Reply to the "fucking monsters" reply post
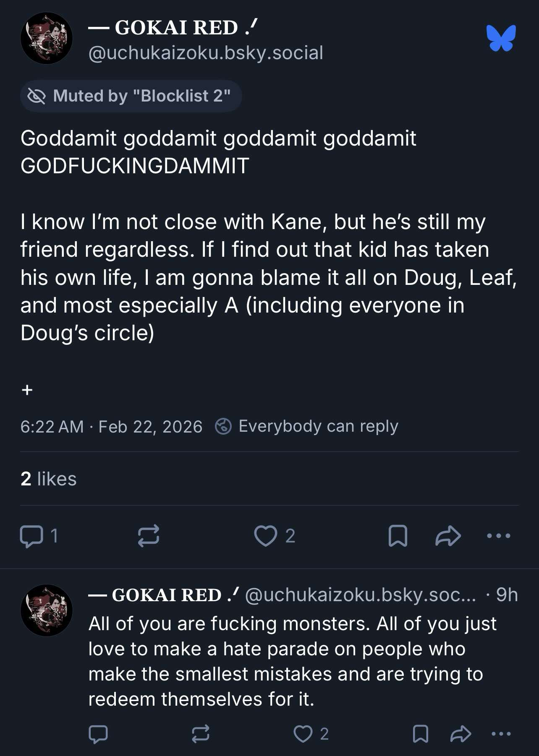Viewport: 539px width, 756px height. click(99, 734)
